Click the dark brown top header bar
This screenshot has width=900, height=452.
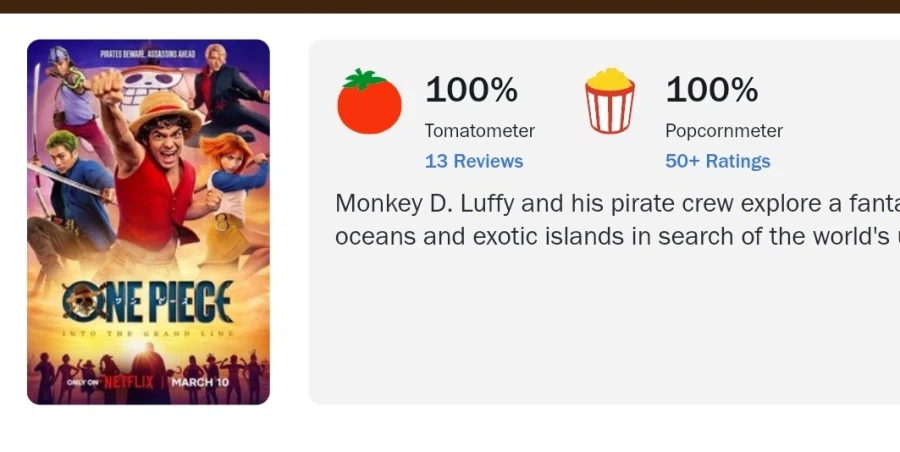point(450,6)
